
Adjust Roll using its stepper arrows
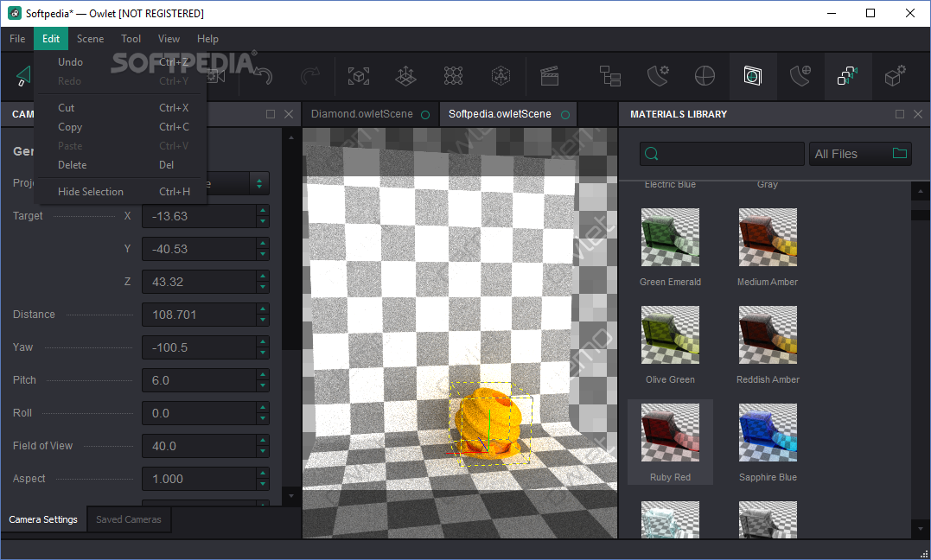263,413
